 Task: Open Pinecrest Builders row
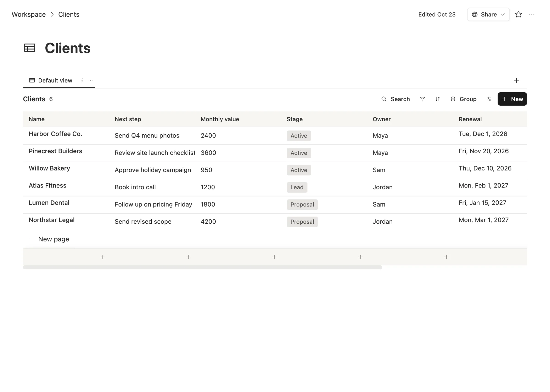(55, 151)
